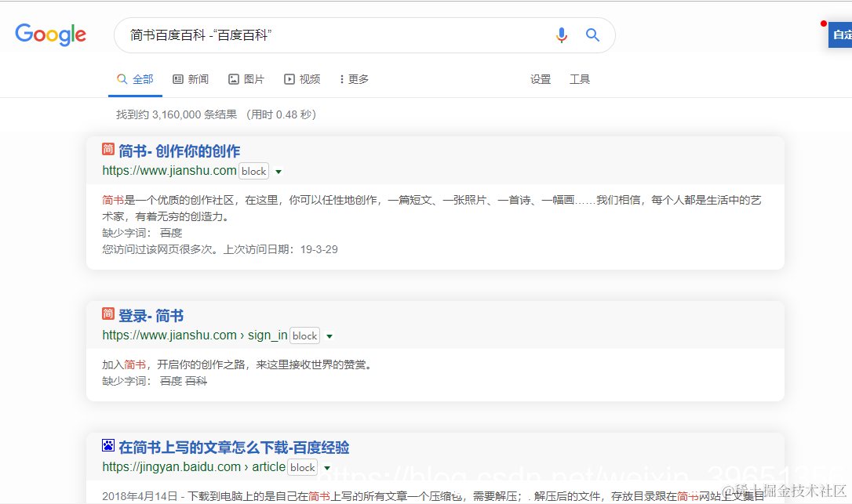Viewport: 852px width, 504px height.
Task: Open the 设置 menu
Action: pyautogui.click(x=541, y=78)
